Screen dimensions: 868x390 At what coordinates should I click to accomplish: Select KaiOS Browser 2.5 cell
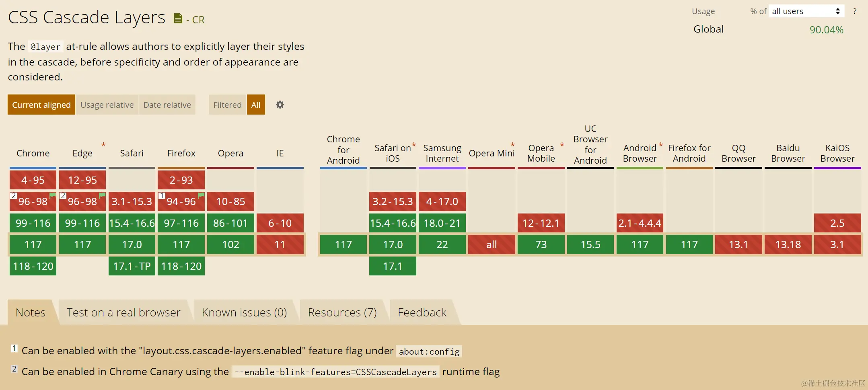(x=837, y=223)
